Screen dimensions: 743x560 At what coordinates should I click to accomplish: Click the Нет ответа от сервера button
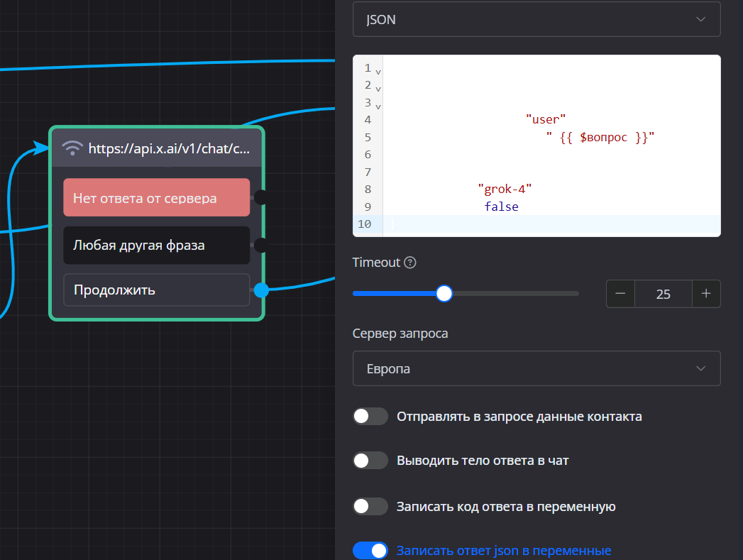click(156, 197)
